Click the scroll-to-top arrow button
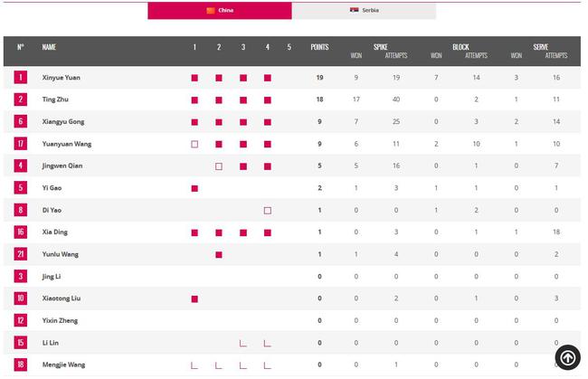588x379 pixels. (568, 357)
